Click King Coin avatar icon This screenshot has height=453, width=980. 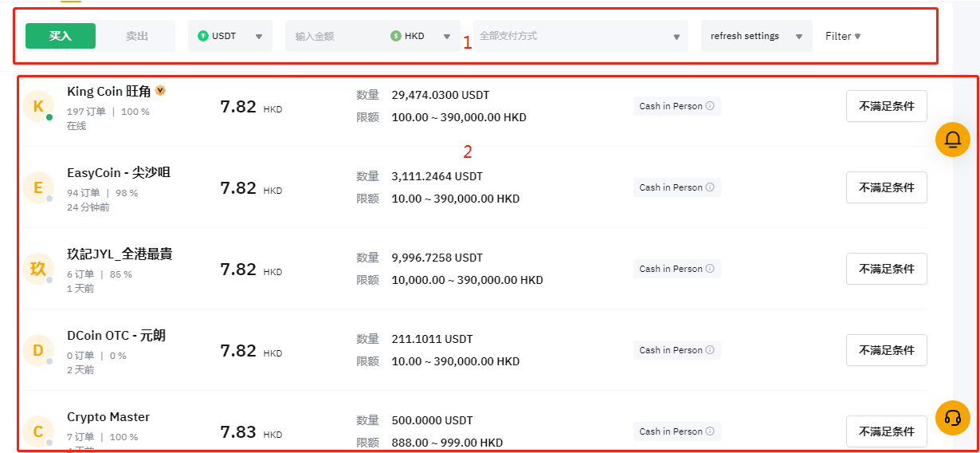pyautogui.click(x=38, y=107)
